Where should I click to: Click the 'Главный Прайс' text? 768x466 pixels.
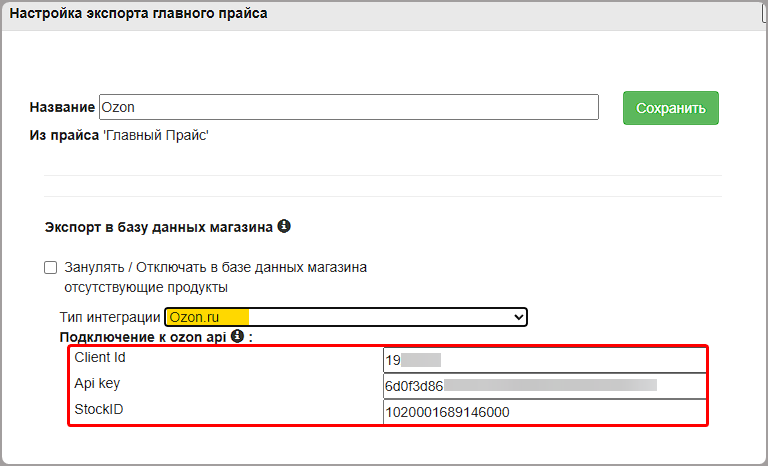point(156,135)
